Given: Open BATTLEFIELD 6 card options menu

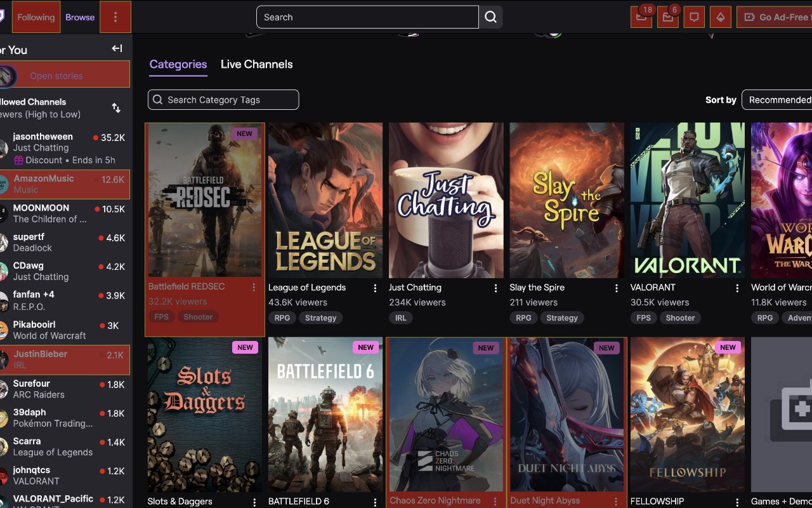Looking at the screenshot, I should [x=375, y=502].
